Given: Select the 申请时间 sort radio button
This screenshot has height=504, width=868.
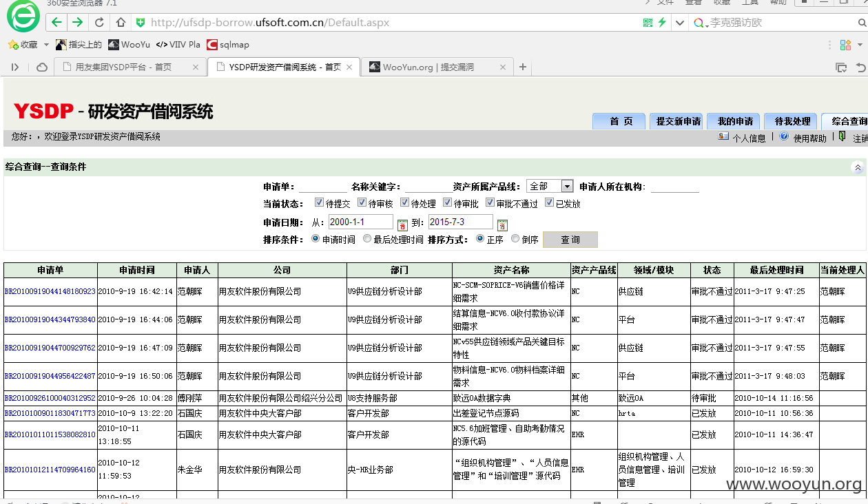Looking at the screenshot, I should (316, 239).
